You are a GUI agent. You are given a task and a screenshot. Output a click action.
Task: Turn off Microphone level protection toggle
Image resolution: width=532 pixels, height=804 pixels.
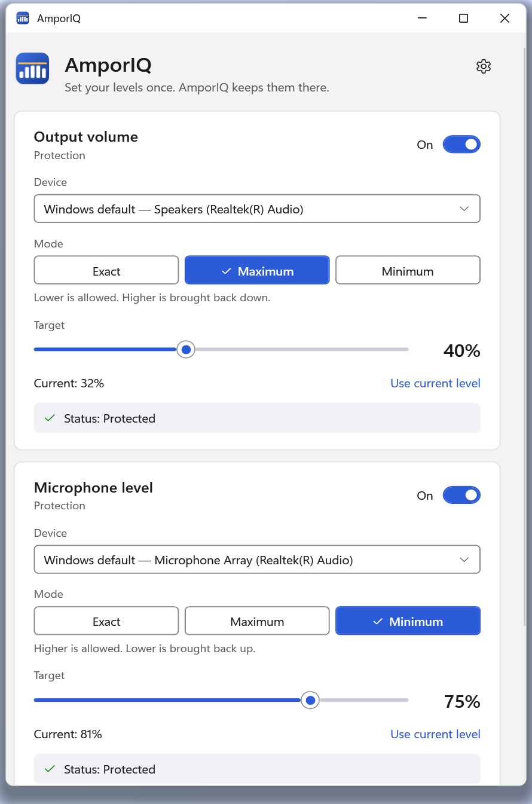461,495
